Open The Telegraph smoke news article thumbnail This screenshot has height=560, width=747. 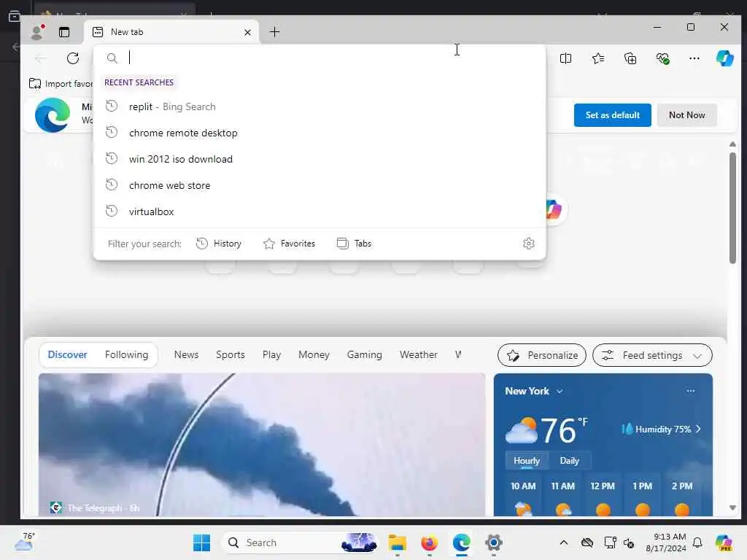click(262, 445)
